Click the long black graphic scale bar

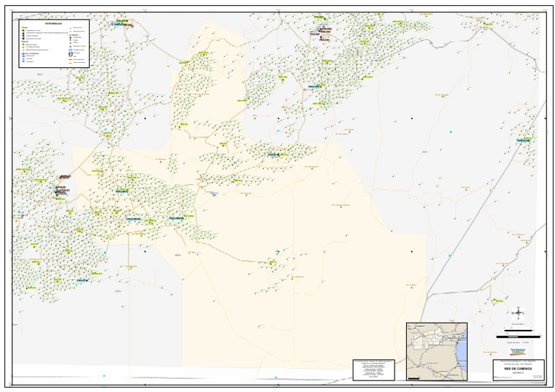518,337
